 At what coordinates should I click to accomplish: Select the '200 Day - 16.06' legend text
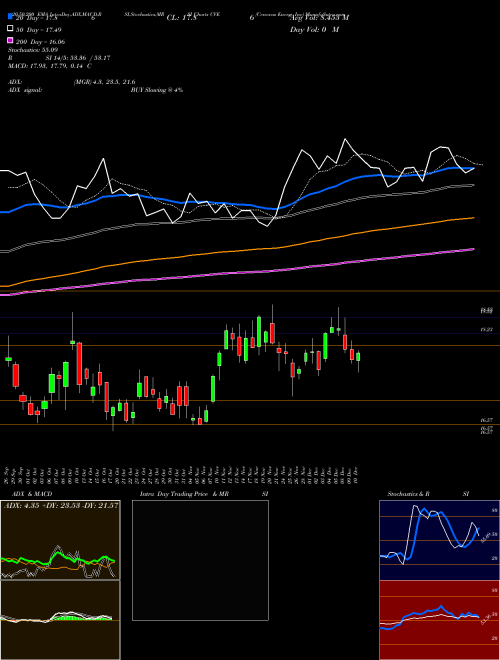point(40,41)
